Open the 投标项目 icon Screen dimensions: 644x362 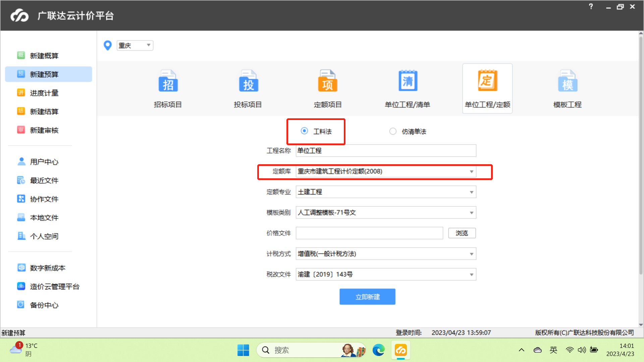point(248,81)
